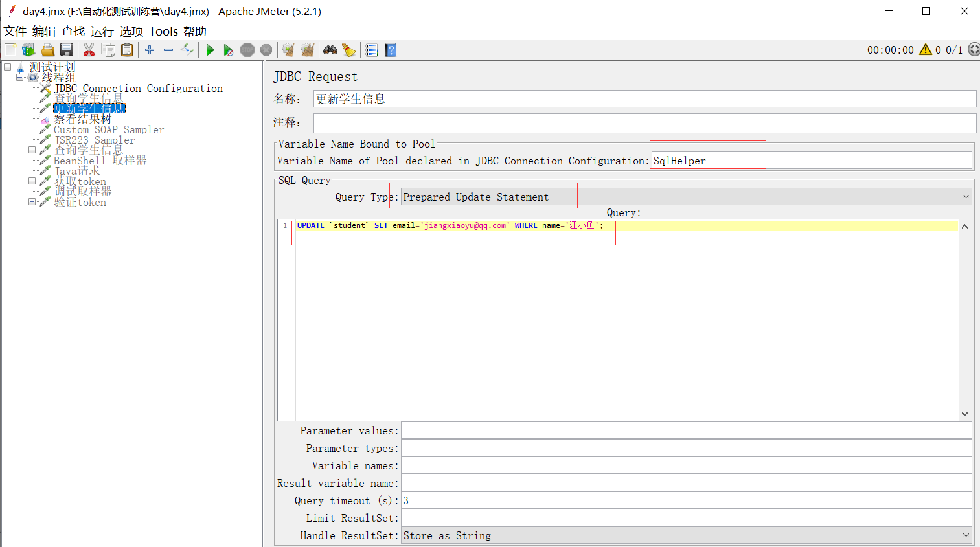
Task: Click the pool variable field containing SqlHelper
Action: tap(812, 161)
